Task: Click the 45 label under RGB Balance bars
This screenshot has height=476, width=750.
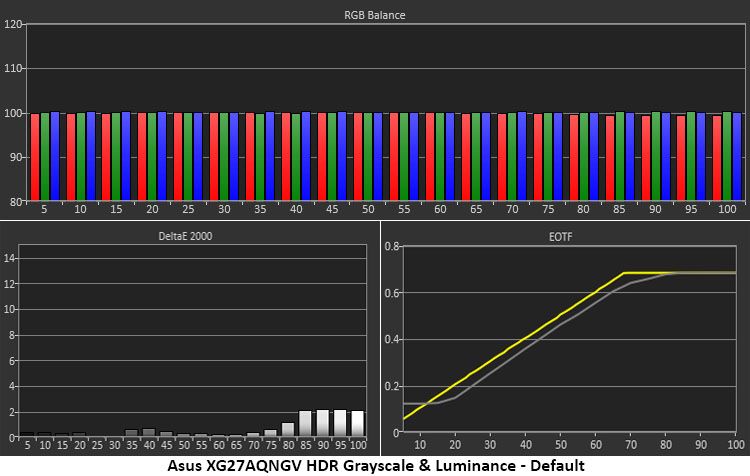Action: [x=332, y=210]
